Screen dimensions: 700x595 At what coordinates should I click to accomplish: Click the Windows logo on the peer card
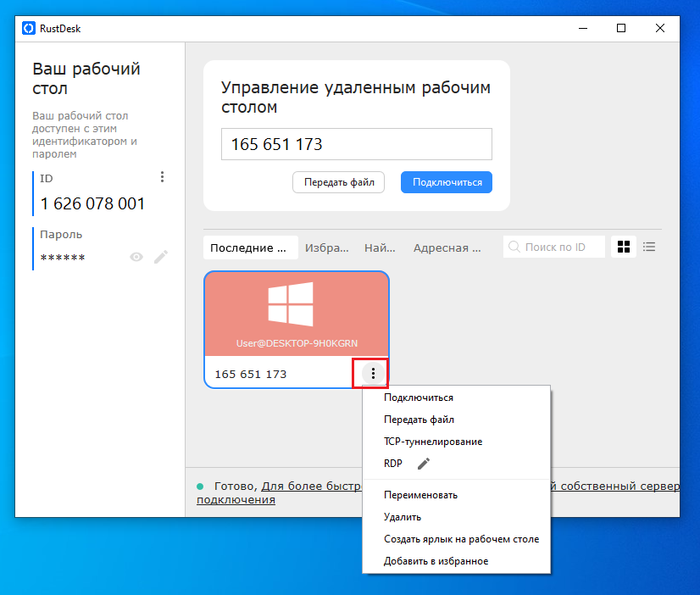coord(291,304)
